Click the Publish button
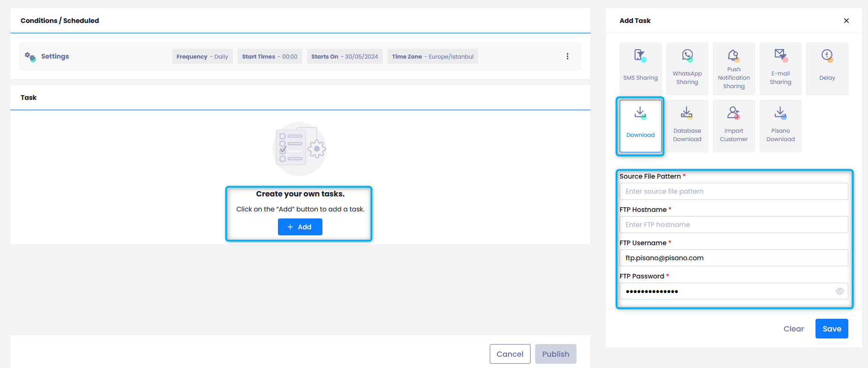The height and width of the screenshot is (368, 868). [555, 354]
